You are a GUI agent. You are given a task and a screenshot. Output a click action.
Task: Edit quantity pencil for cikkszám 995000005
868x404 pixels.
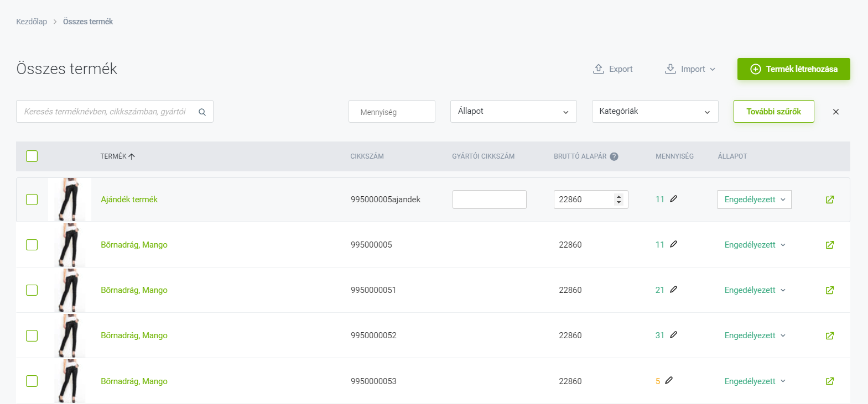pos(673,244)
